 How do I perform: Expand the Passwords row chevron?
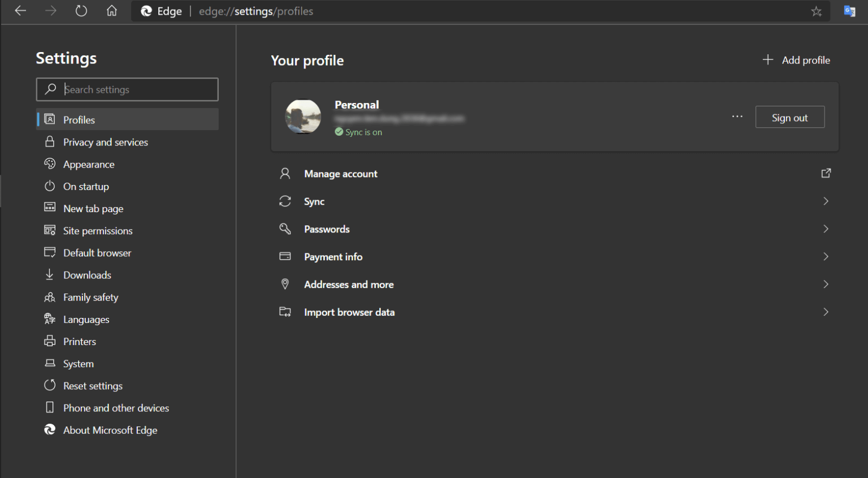(826, 229)
